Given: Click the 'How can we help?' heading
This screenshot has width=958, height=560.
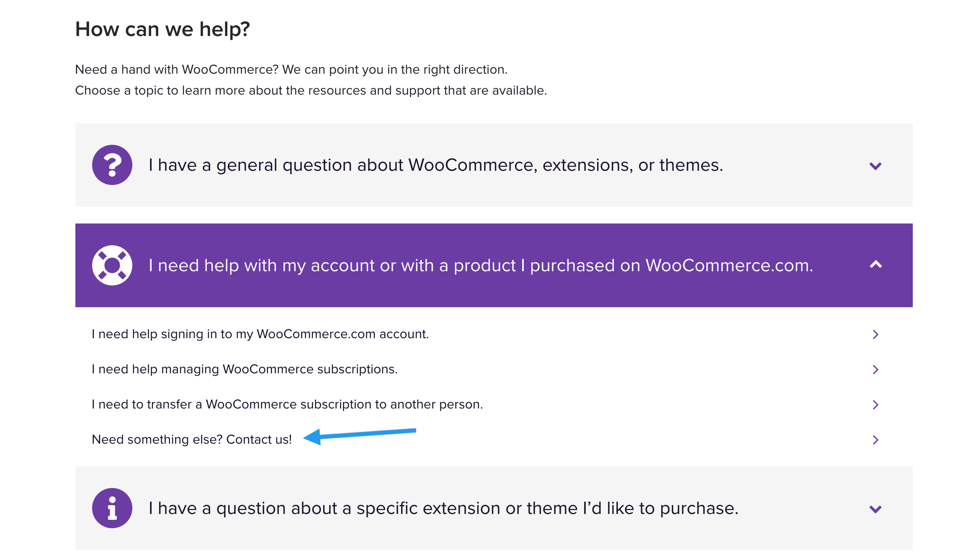Looking at the screenshot, I should (162, 29).
